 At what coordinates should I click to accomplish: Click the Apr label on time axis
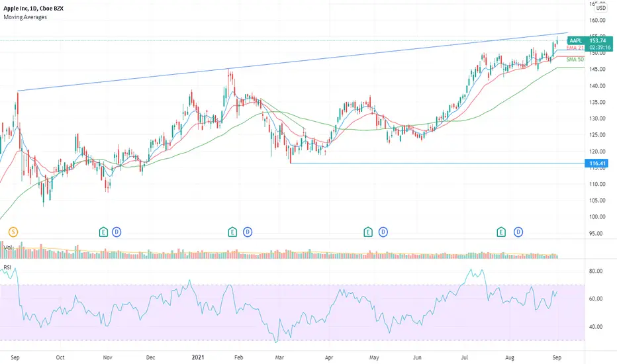point(329,357)
